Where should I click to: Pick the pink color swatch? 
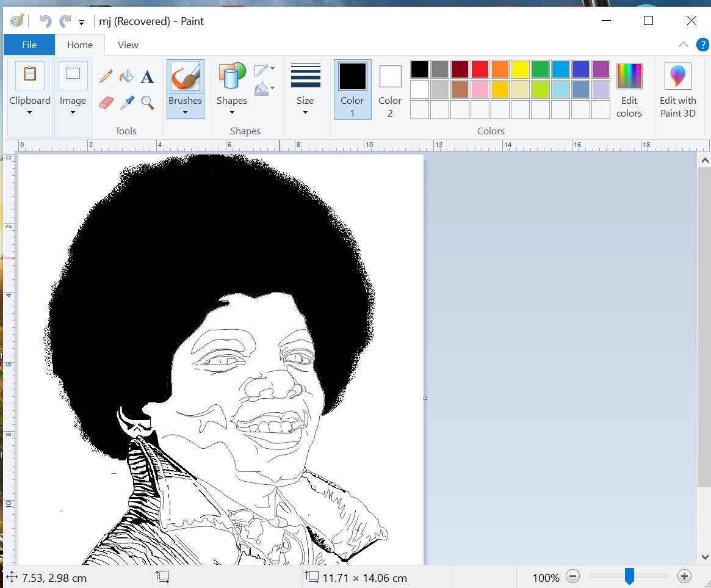tap(480, 89)
